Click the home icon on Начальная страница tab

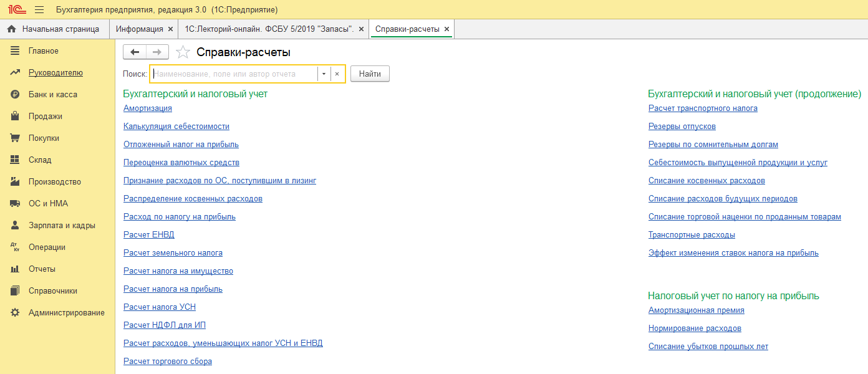point(11,29)
